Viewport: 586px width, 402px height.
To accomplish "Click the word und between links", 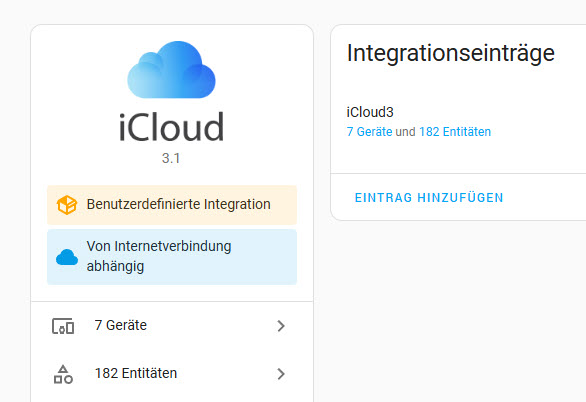I will [405, 132].
